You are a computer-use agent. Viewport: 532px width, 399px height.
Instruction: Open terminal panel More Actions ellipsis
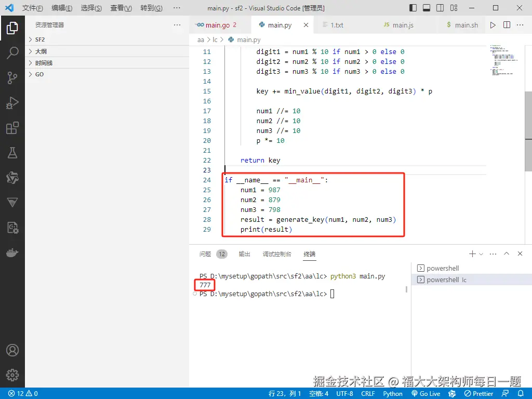point(493,254)
